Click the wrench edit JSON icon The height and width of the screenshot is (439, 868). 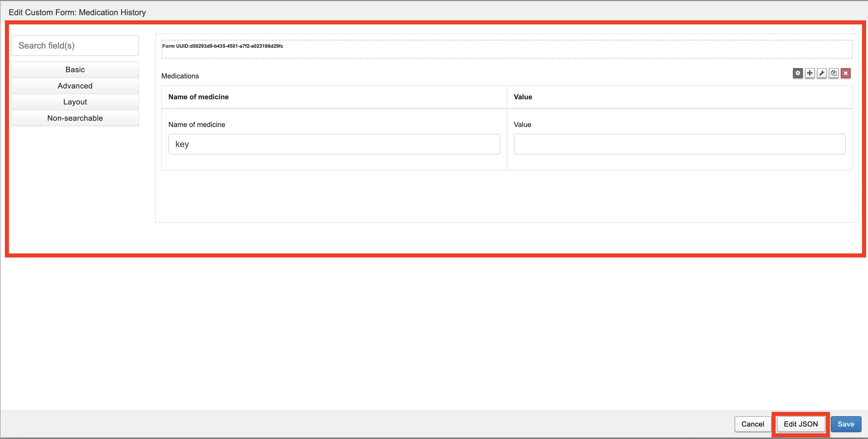pyautogui.click(x=822, y=73)
